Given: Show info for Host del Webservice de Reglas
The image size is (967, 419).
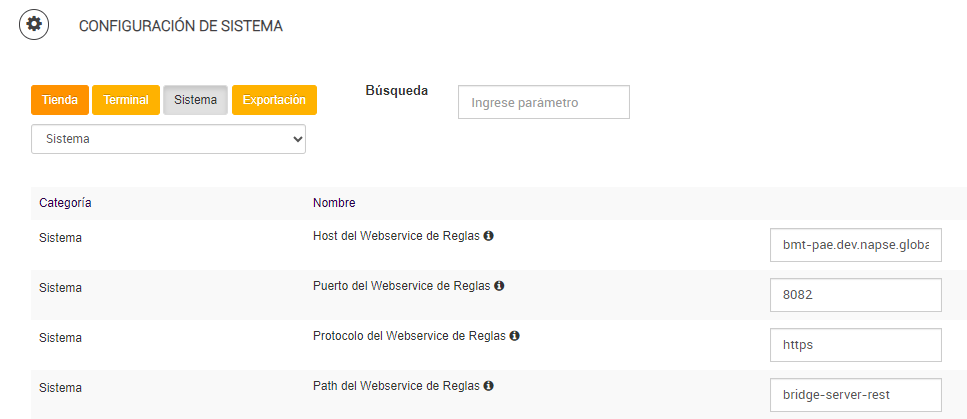Looking at the screenshot, I should 489,236.
